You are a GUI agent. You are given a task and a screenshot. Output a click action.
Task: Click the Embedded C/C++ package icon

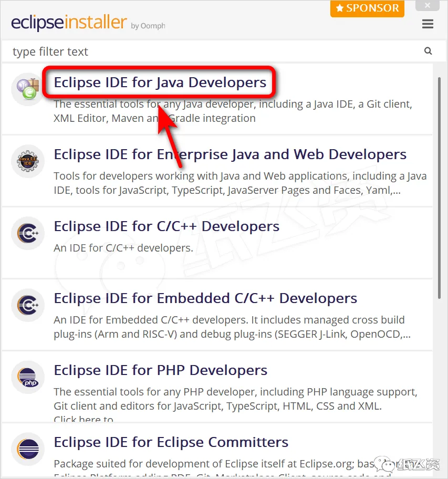[28, 305]
